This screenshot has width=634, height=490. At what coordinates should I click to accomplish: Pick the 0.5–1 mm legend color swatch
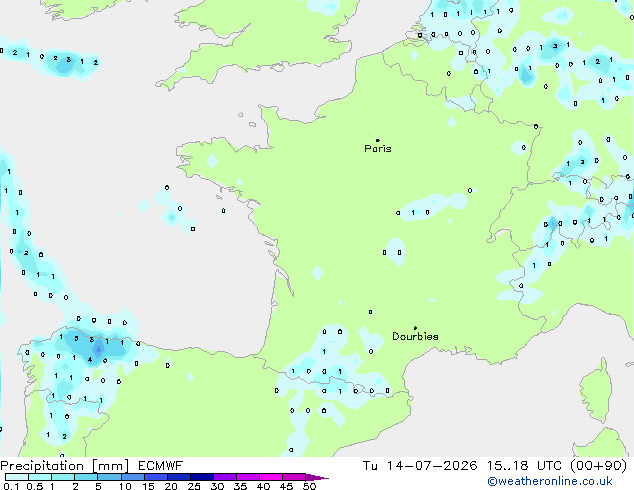click(40, 477)
